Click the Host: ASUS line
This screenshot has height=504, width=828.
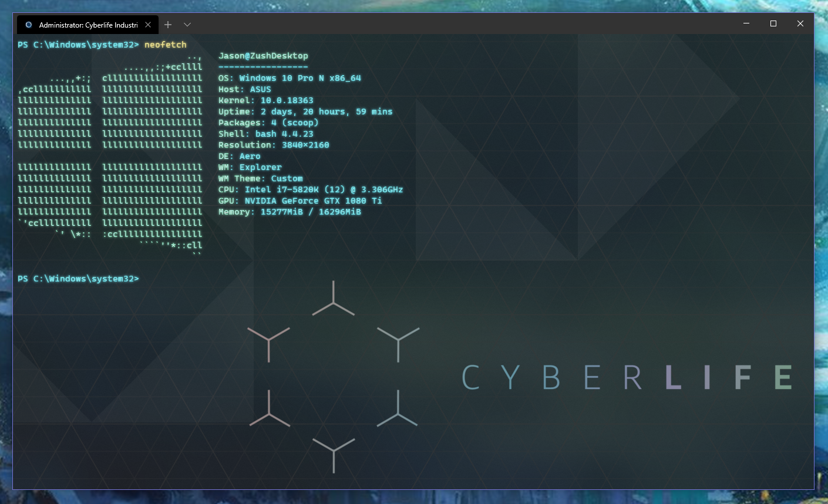(x=245, y=89)
